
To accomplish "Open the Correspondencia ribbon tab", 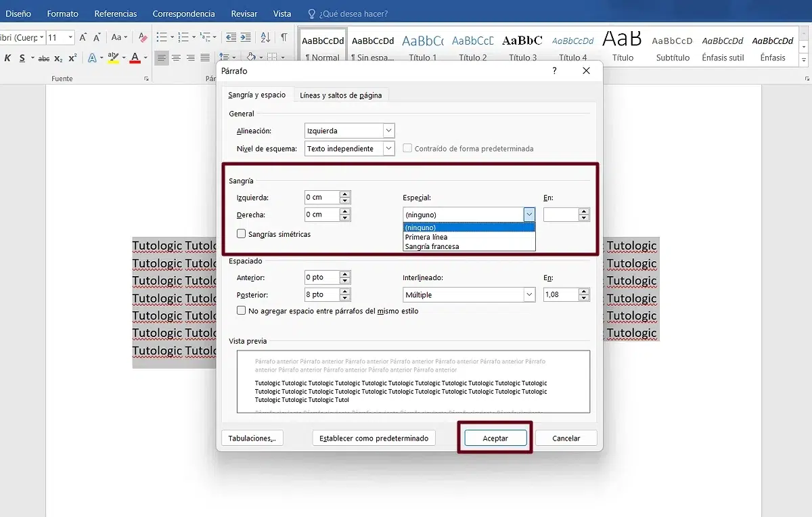I will coord(184,14).
